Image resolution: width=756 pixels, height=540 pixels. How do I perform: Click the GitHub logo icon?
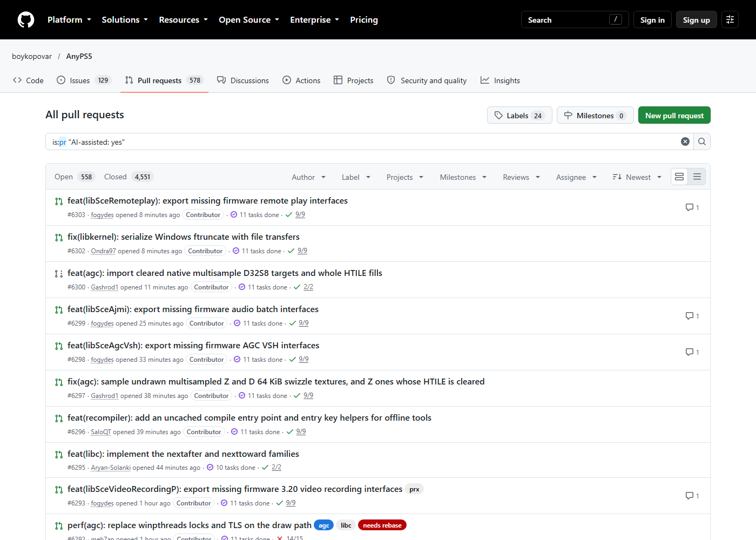point(26,20)
